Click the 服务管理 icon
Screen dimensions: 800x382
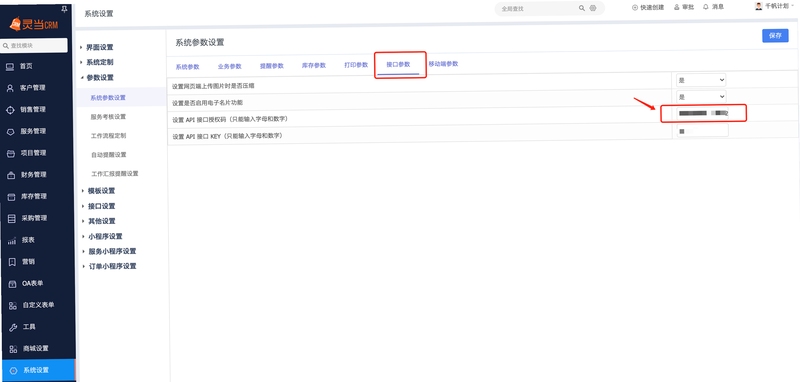click(x=10, y=132)
